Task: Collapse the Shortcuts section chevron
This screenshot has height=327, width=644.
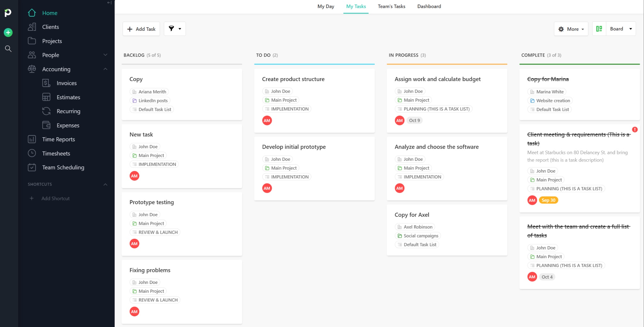Action: 105,184
